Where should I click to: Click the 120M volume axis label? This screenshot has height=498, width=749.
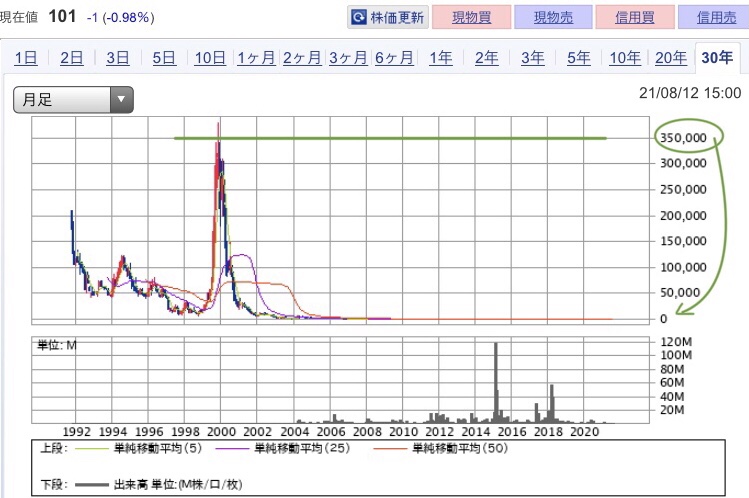676,342
